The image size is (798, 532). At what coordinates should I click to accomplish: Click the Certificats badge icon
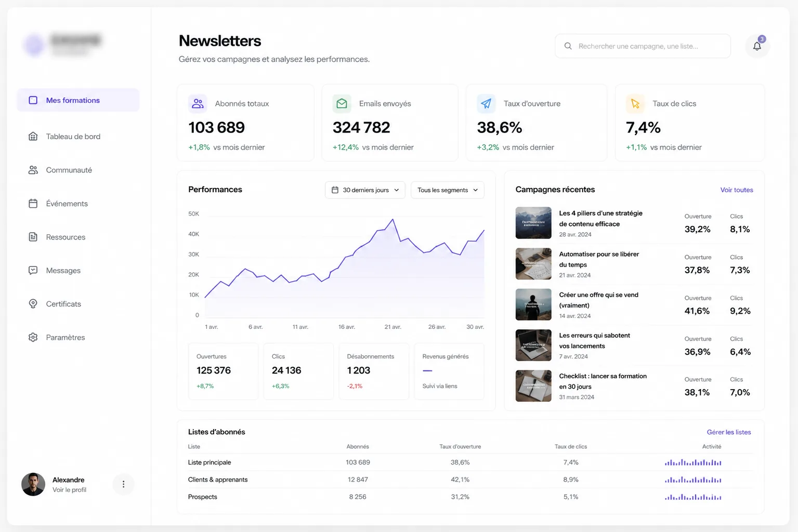33,304
